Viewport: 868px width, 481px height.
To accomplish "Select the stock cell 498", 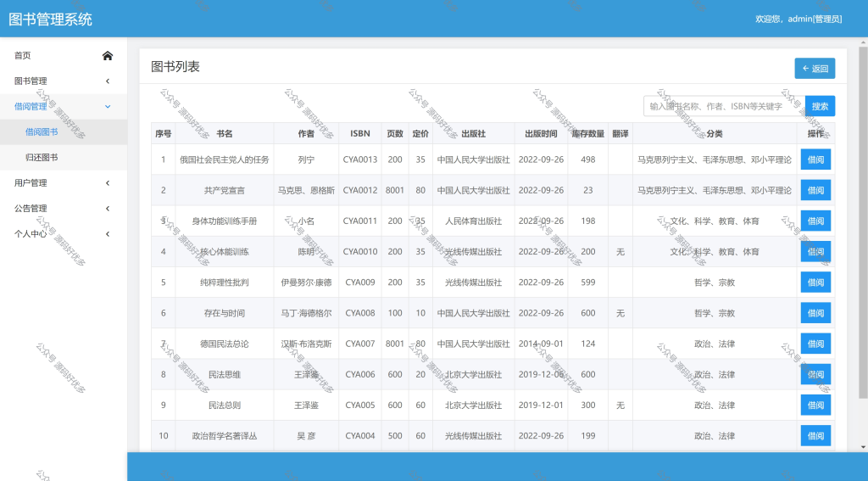I will (588, 159).
